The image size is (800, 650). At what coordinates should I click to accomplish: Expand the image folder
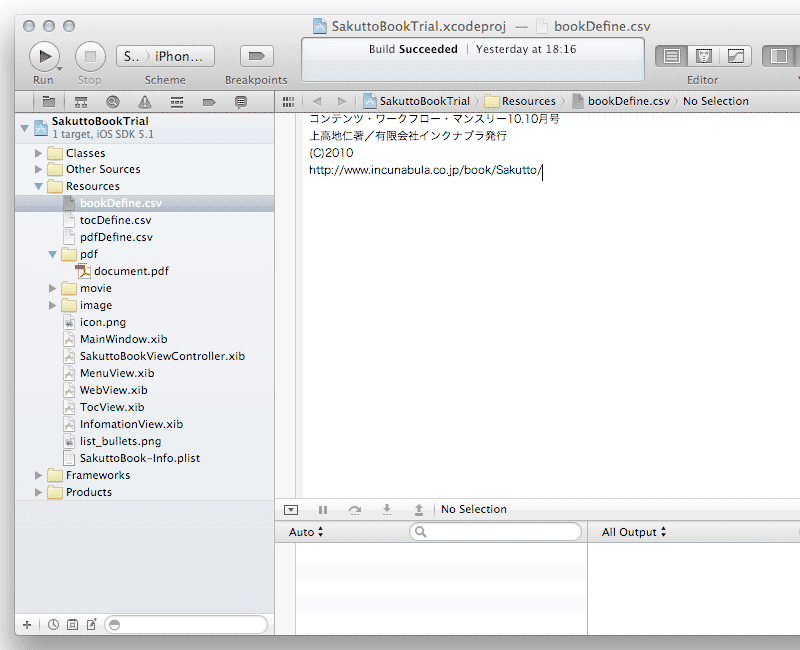(x=53, y=305)
